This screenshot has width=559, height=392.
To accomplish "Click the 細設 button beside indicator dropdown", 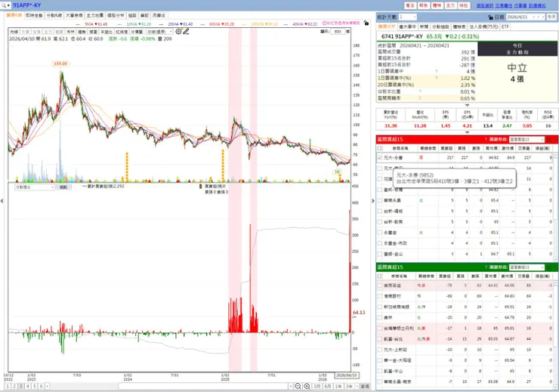I will [x=63, y=187].
